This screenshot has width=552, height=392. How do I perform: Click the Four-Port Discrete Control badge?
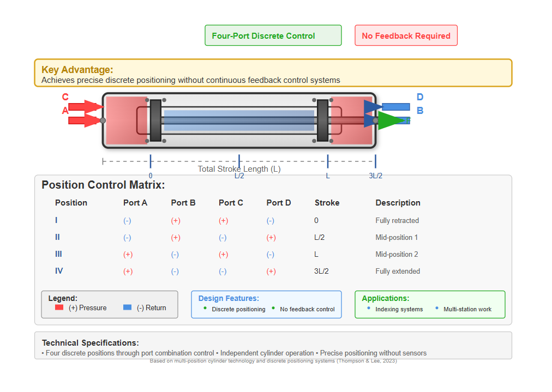pyautogui.click(x=273, y=36)
